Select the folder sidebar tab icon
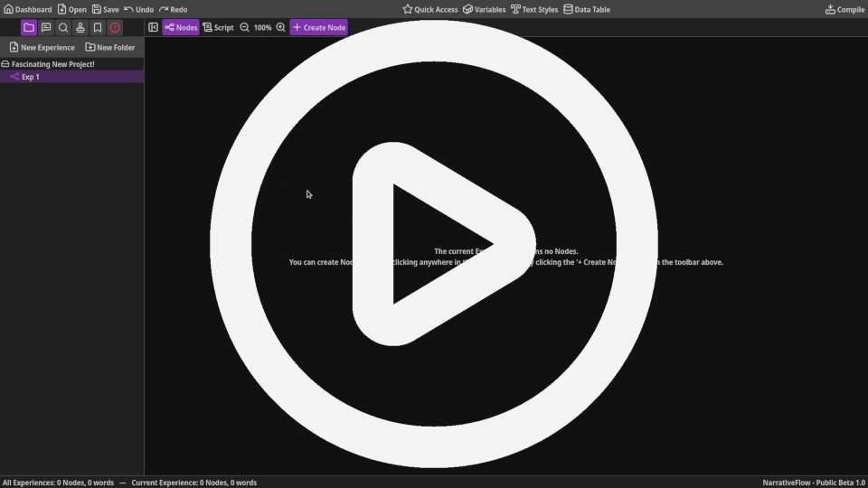The height and width of the screenshot is (488, 868). tap(29, 28)
